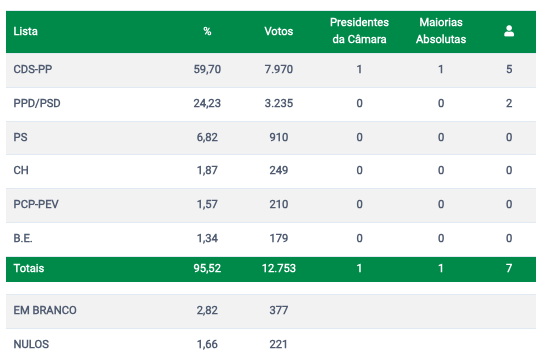The image size is (547, 363).
Task: Select the PS list name
Action: [x=20, y=137]
